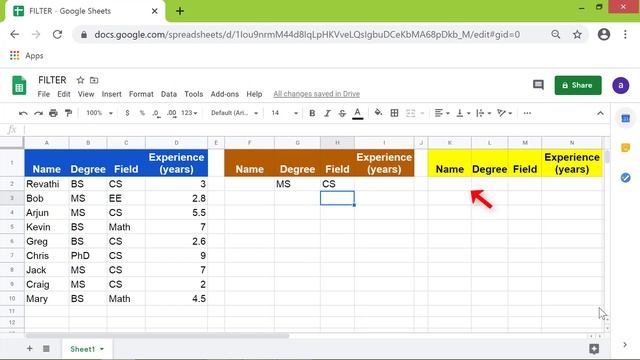640x360 pixels.
Task: Open horizontal align dropdown
Action: pos(442,113)
